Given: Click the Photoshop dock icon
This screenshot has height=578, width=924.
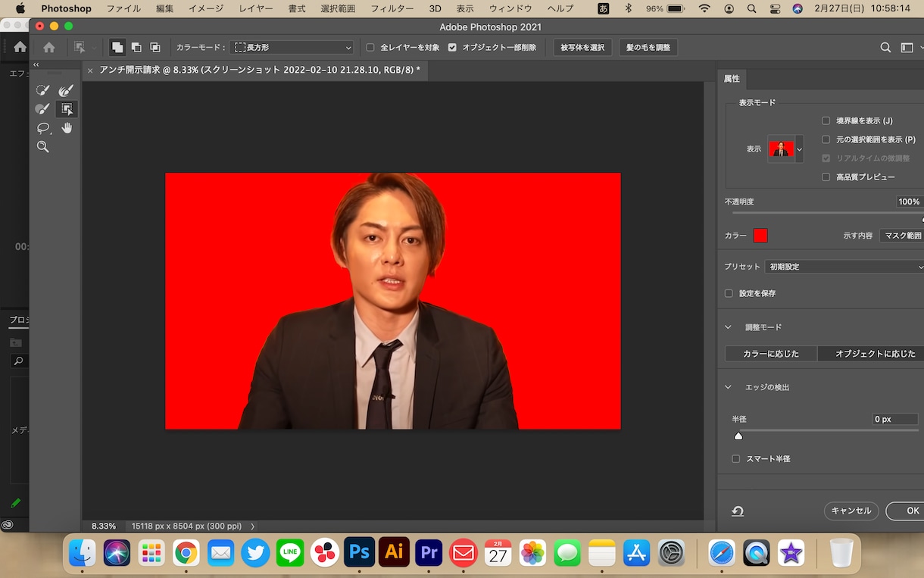Looking at the screenshot, I should (359, 552).
